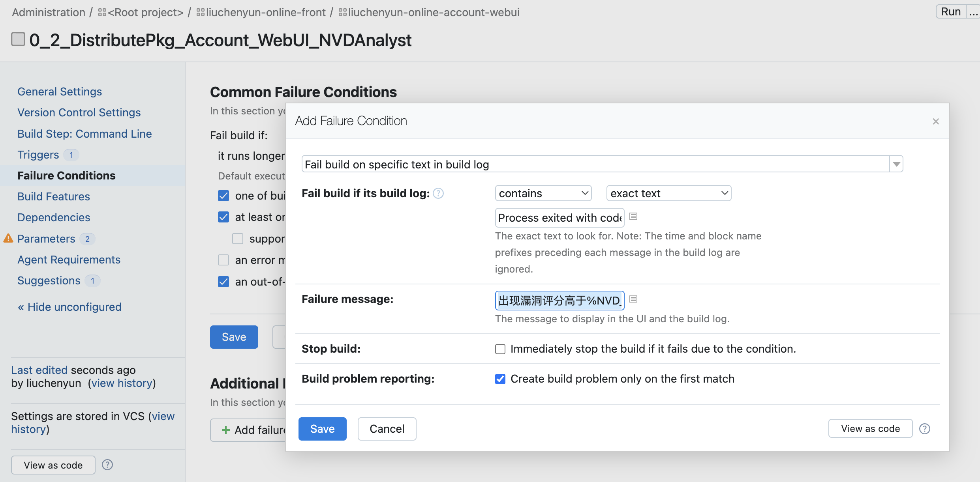The image size is (980, 482).
Task: Click the Parameters warning triangle icon
Action: click(8, 239)
